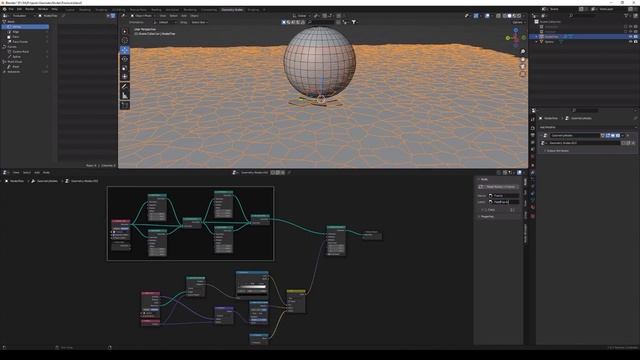Open the Object properties tab
640x360 pixels.
(x=533, y=165)
